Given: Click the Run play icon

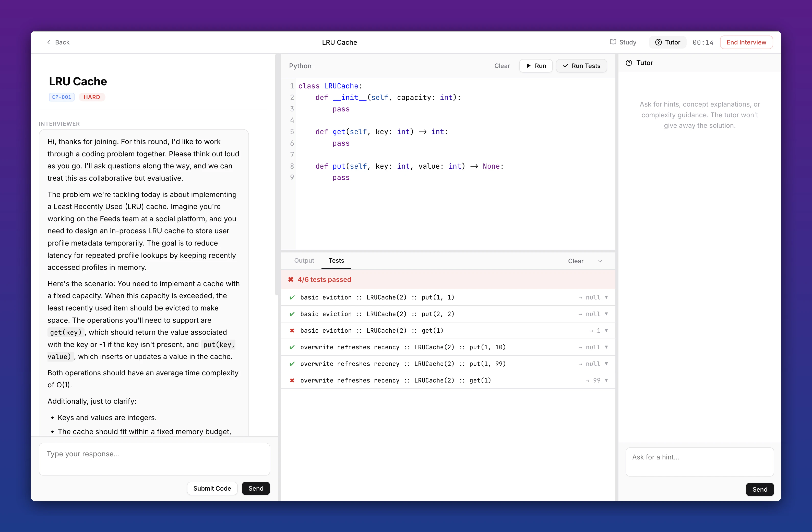Looking at the screenshot, I should [x=528, y=66].
